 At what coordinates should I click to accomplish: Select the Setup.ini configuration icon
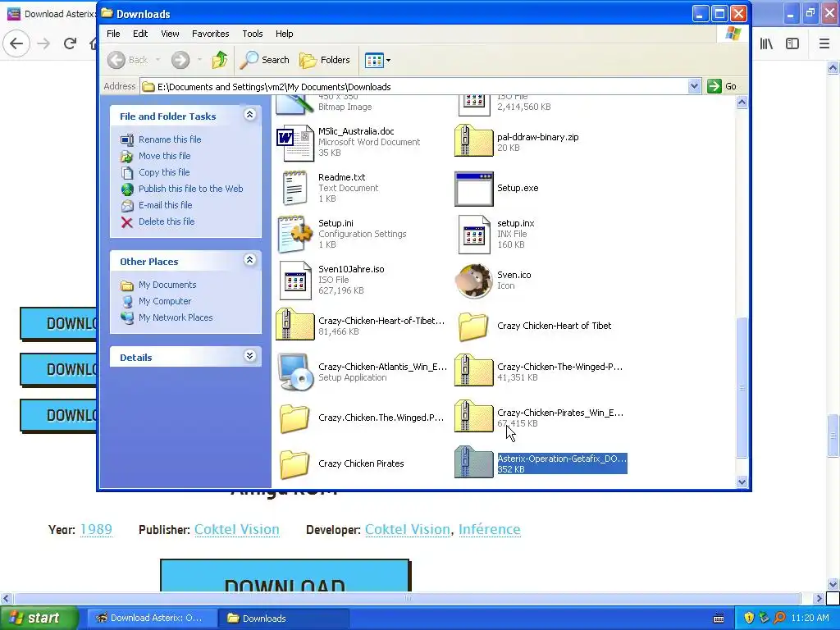pos(294,234)
